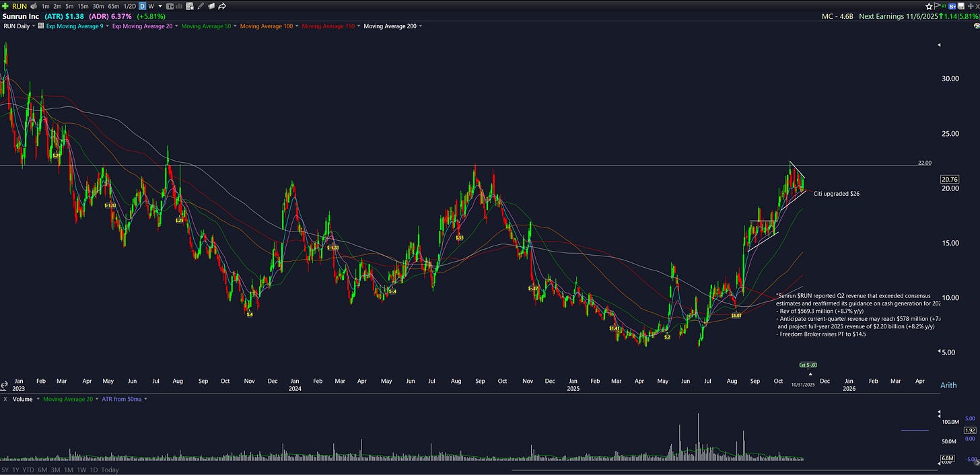This screenshot has width=980, height=475.
Task: Set range to 5Y
Action: pyautogui.click(x=5, y=470)
